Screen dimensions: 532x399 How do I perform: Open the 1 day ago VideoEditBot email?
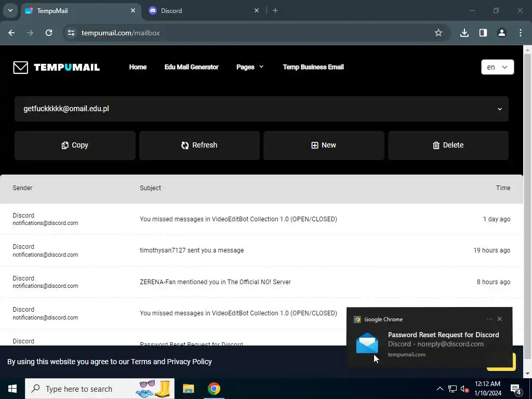point(261,219)
